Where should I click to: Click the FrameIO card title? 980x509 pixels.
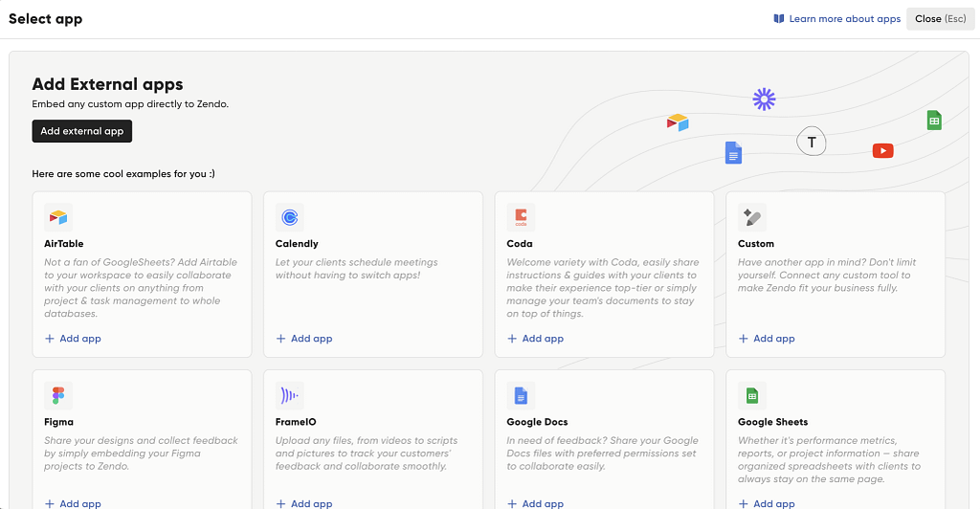[x=296, y=422]
